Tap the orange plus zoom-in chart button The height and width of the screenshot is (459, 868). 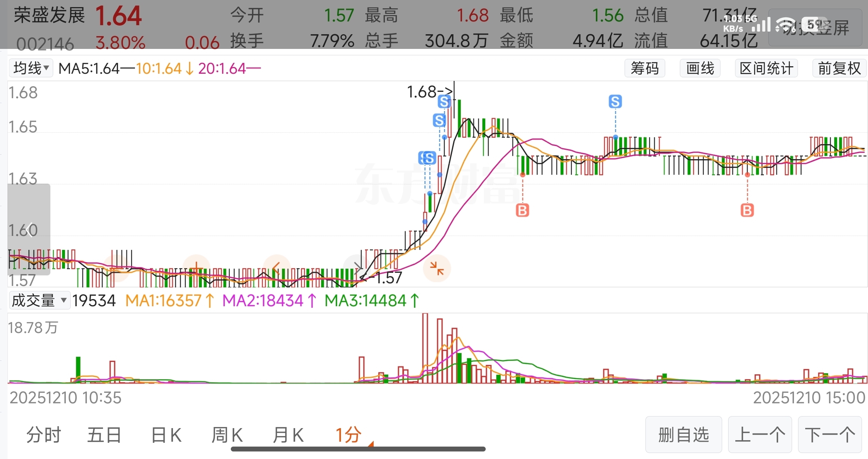click(x=196, y=269)
